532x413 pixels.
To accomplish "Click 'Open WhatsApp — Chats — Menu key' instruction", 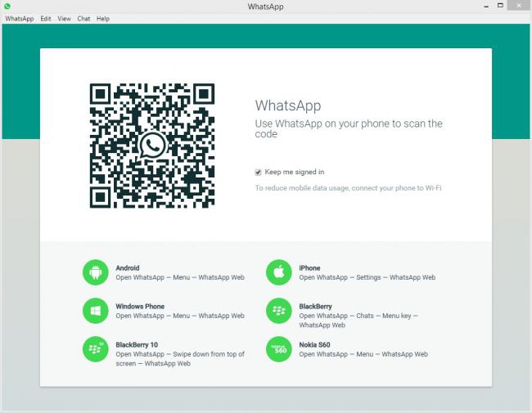I will click(x=358, y=321).
